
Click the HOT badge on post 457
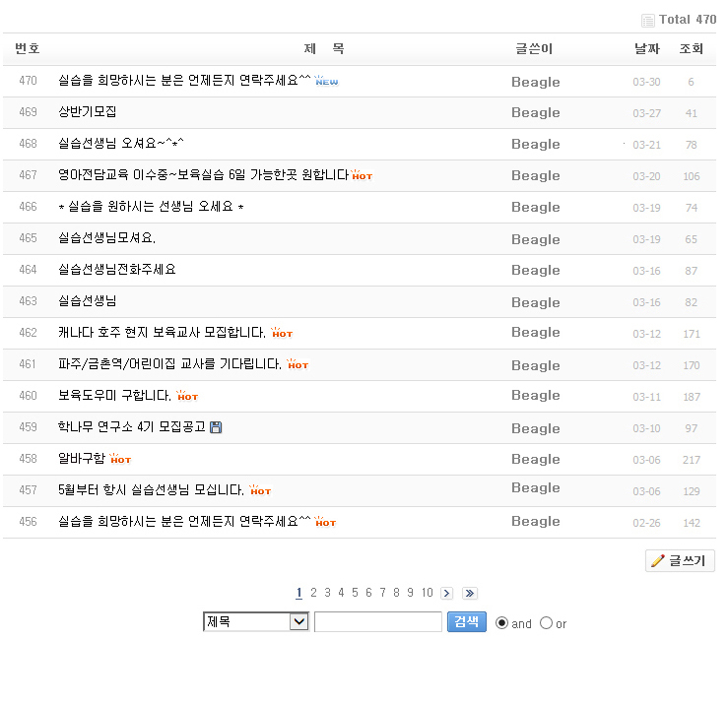[260, 490]
